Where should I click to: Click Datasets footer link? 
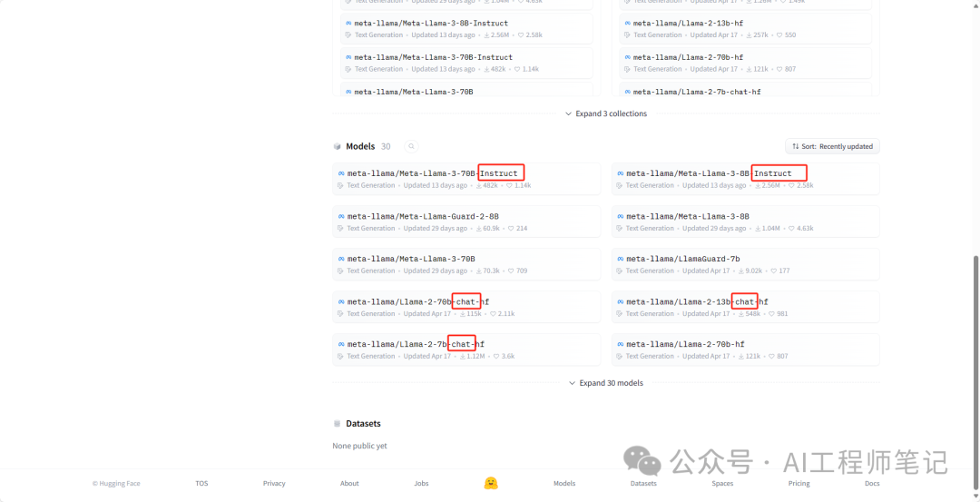coord(643,483)
